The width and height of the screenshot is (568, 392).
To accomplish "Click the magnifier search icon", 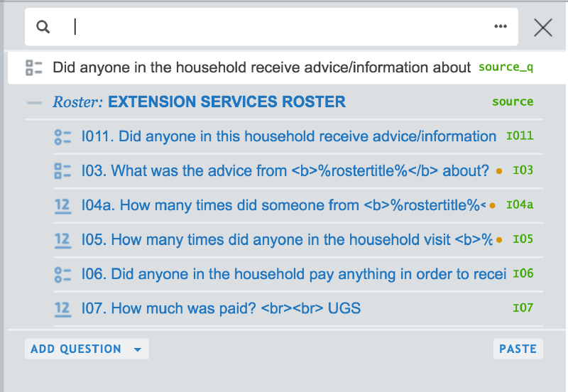I will pos(43,27).
